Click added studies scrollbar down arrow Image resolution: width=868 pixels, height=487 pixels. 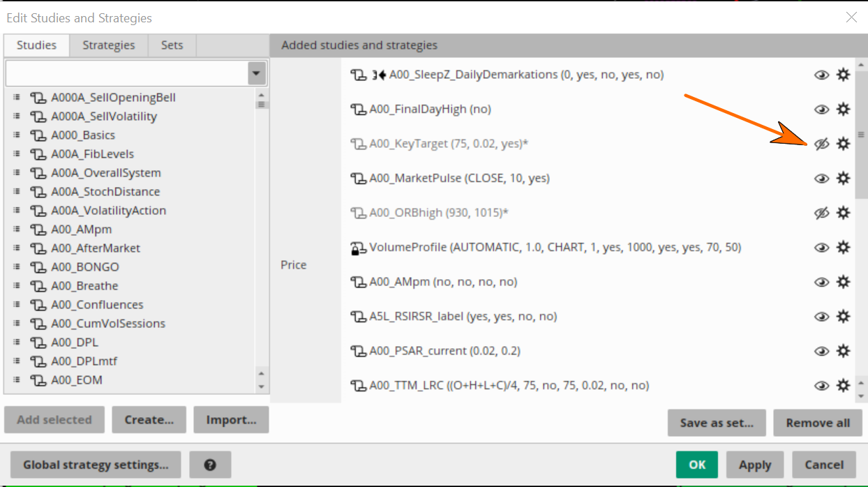pyautogui.click(x=861, y=396)
